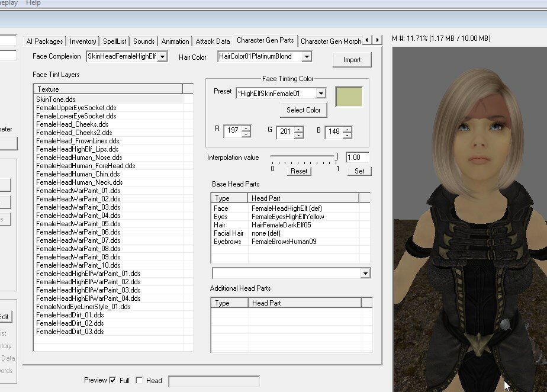Click the R value input field
This screenshot has width=547, height=392.
click(233, 131)
